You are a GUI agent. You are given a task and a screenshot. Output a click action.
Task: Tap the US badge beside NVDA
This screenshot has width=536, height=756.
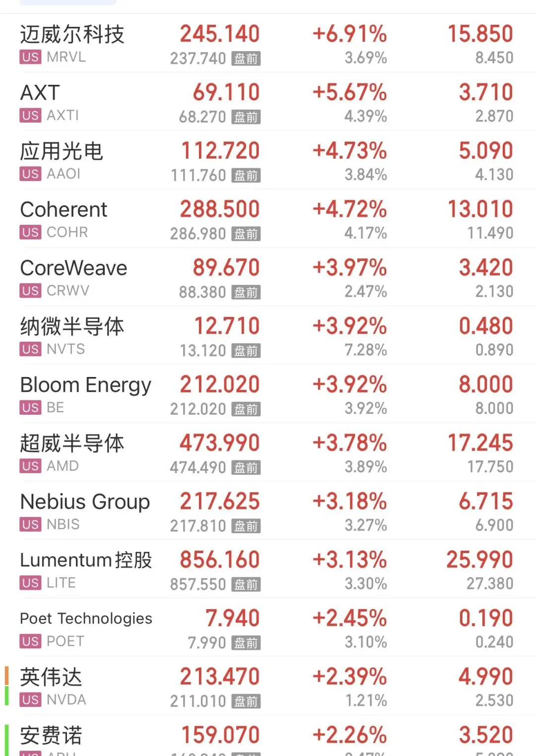pos(30,700)
